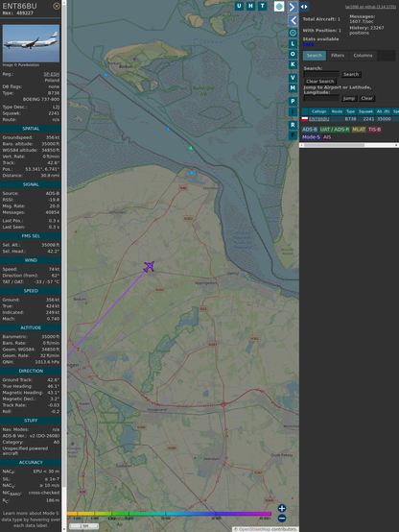Click the TIS-B legend label
399x532 pixels.
(374, 130)
